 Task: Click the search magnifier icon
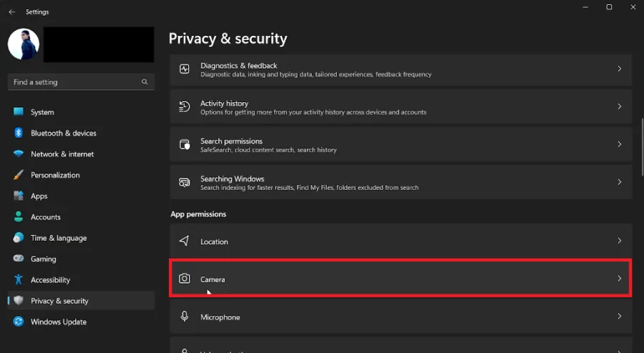tap(145, 82)
